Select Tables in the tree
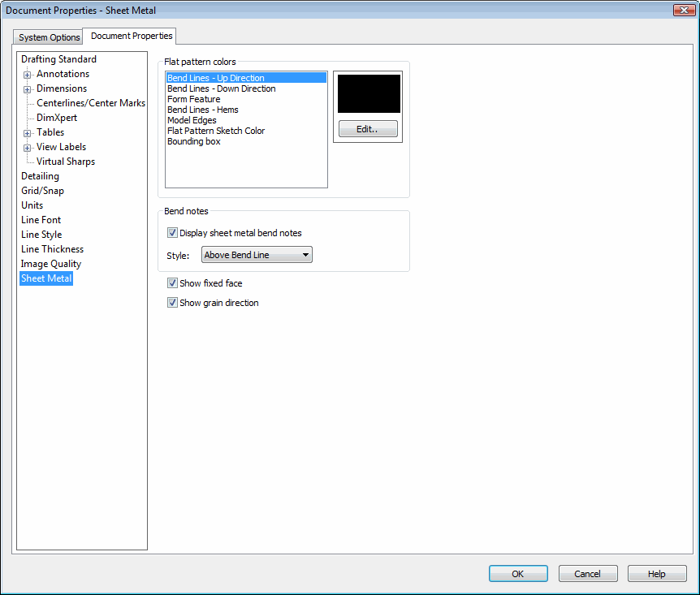Viewport: 700px width, 595px height. pyautogui.click(x=50, y=132)
